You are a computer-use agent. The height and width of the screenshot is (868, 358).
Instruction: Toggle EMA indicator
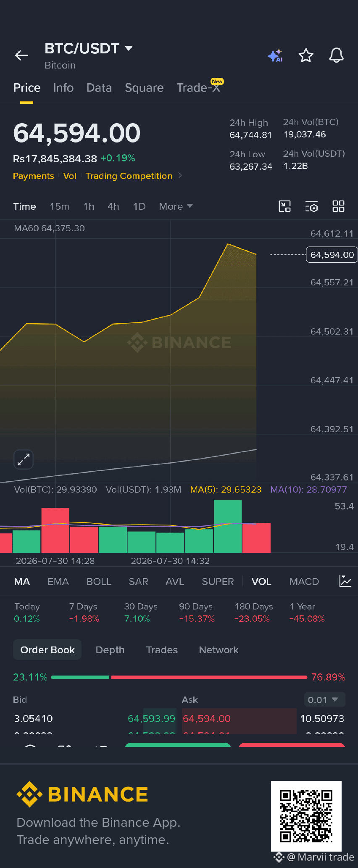(x=58, y=582)
